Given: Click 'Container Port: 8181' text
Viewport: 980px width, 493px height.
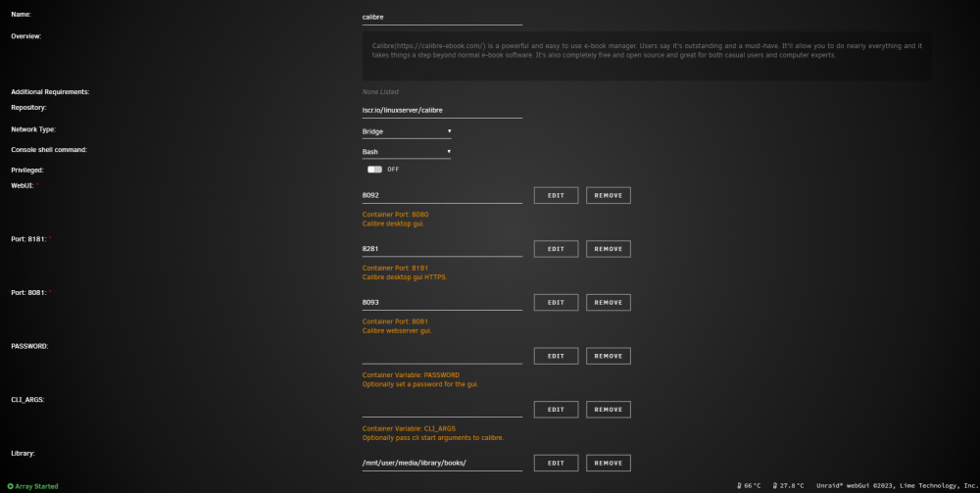Looking at the screenshot, I should 395,268.
